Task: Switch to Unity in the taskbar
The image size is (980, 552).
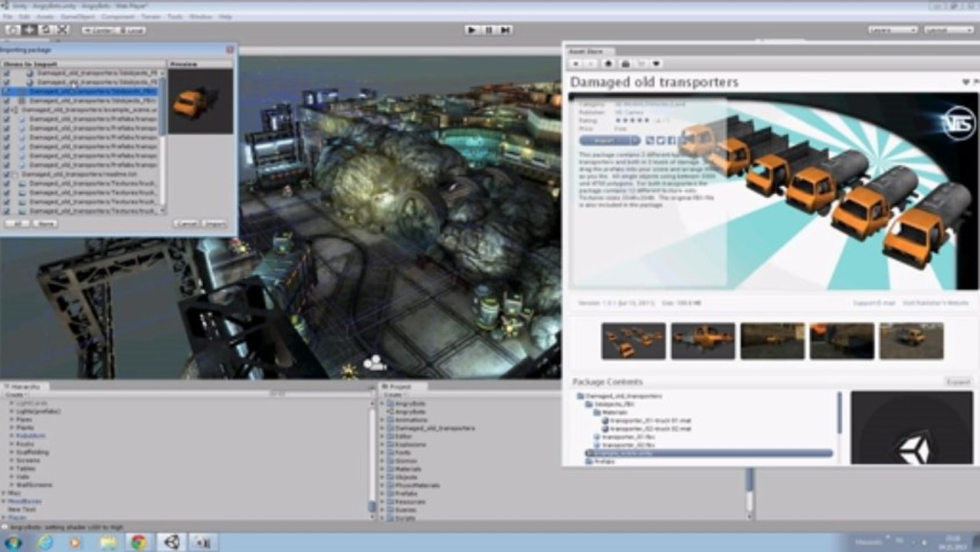Action: [x=171, y=542]
